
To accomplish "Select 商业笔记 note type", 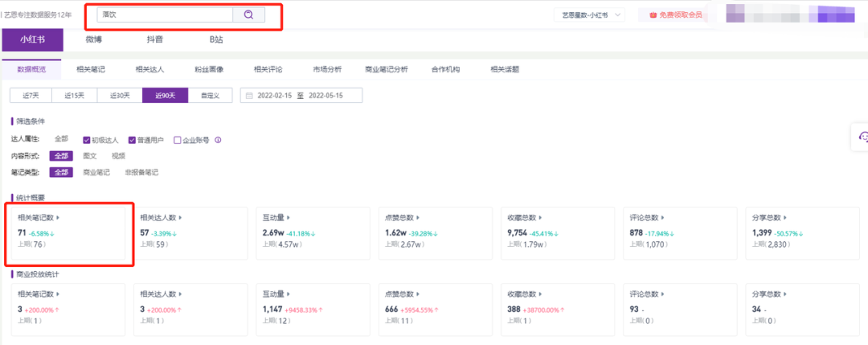I will tap(96, 172).
